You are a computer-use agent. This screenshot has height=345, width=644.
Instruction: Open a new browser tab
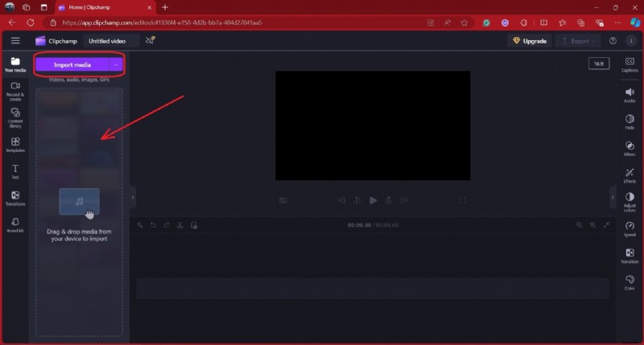165,7
